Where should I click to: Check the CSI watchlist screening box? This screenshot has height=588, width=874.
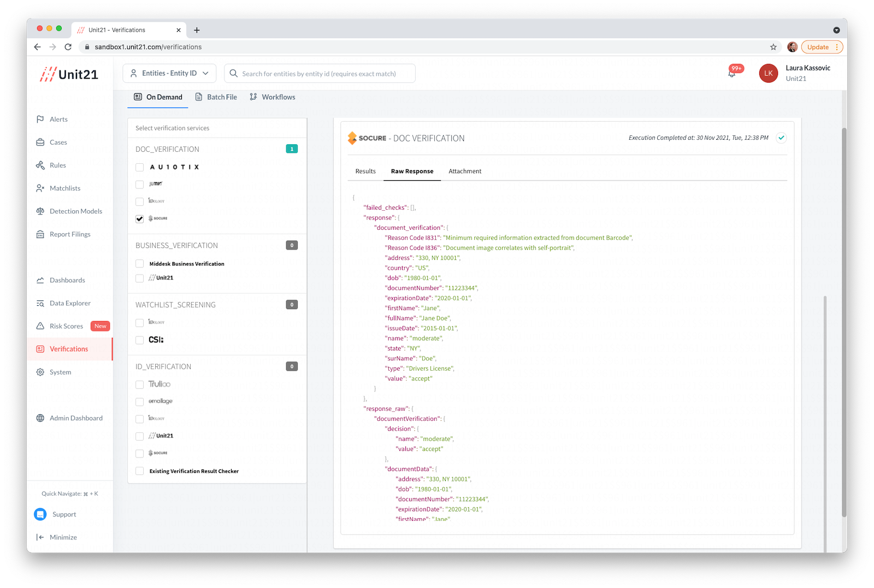140,340
